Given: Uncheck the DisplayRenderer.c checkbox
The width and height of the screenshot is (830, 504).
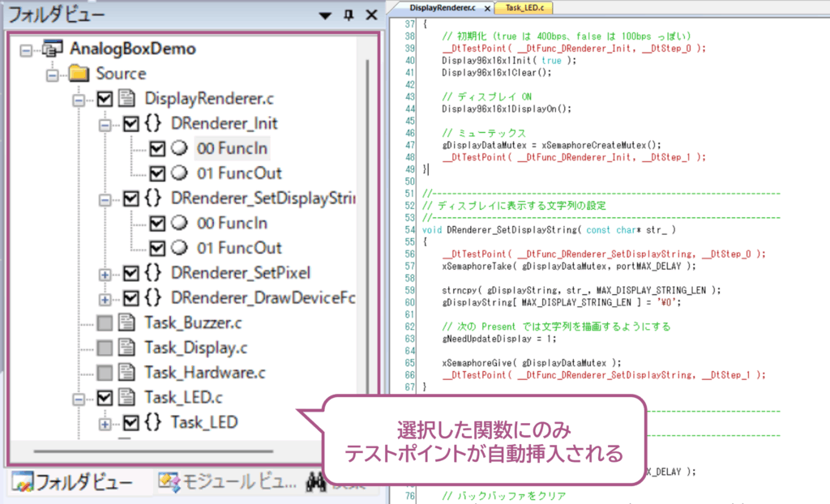Looking at the screenshot, I should pyautogui.click(x=105, y=99).
